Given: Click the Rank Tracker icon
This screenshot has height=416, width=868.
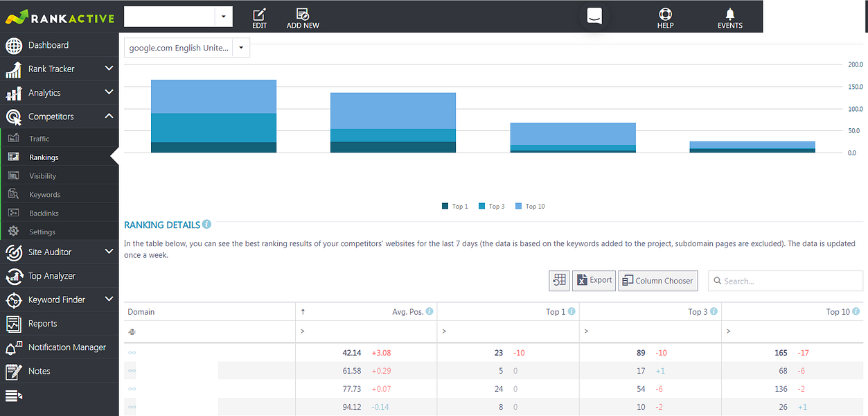Looking at the screenshot, I should [x=14, y=69].
